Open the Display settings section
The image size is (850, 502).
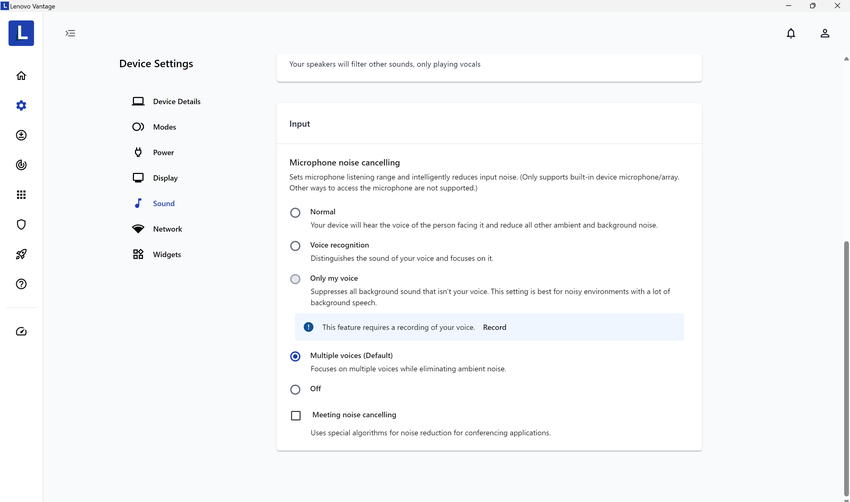point(165,178)
